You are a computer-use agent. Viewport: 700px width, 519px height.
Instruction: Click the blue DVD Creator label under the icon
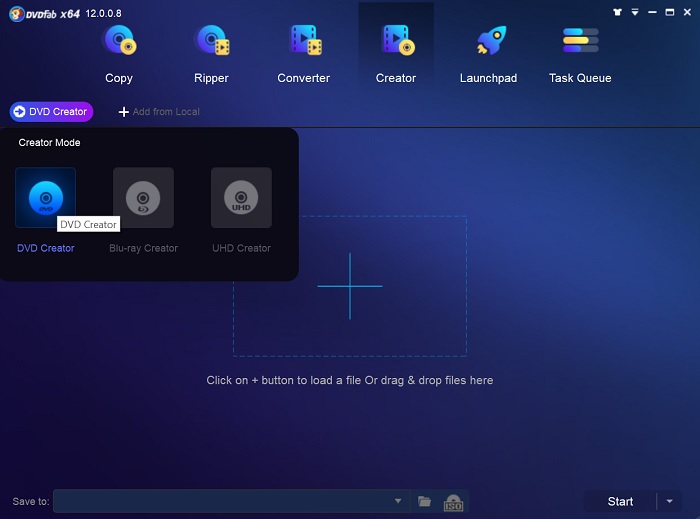click(46, 248)
